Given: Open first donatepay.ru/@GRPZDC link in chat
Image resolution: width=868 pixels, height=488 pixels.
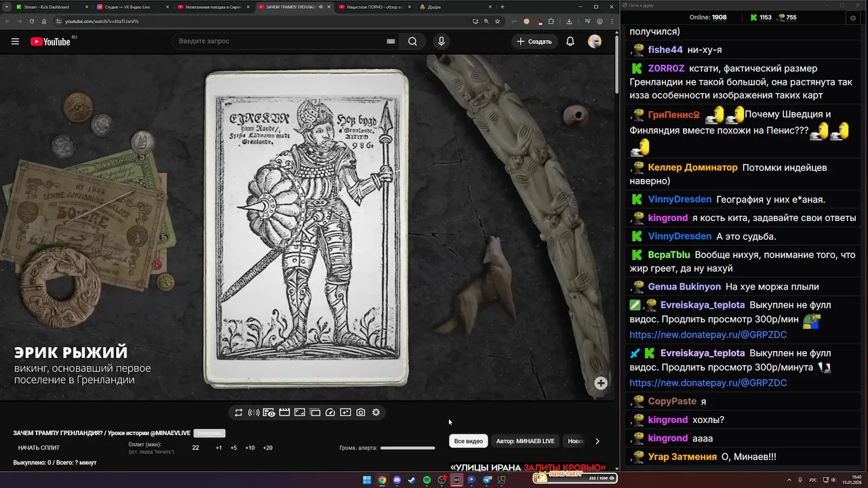Looking at the screenshot, I should [x=708, y=335].
